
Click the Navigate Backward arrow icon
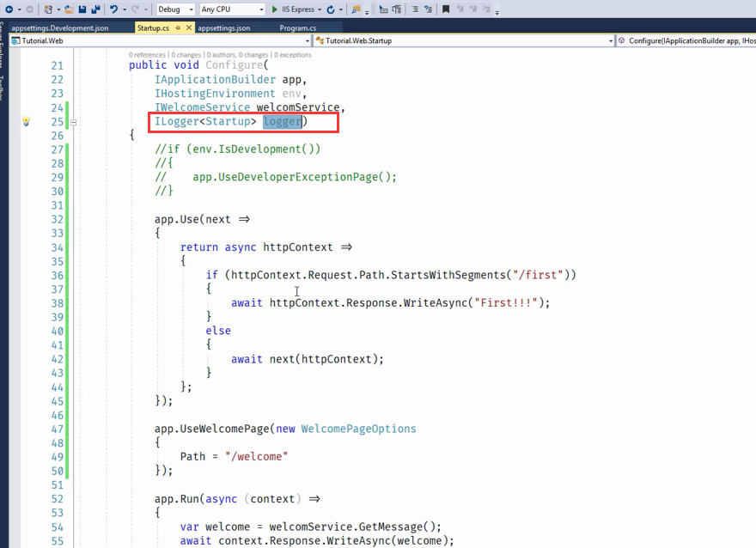tap(7, 9)
